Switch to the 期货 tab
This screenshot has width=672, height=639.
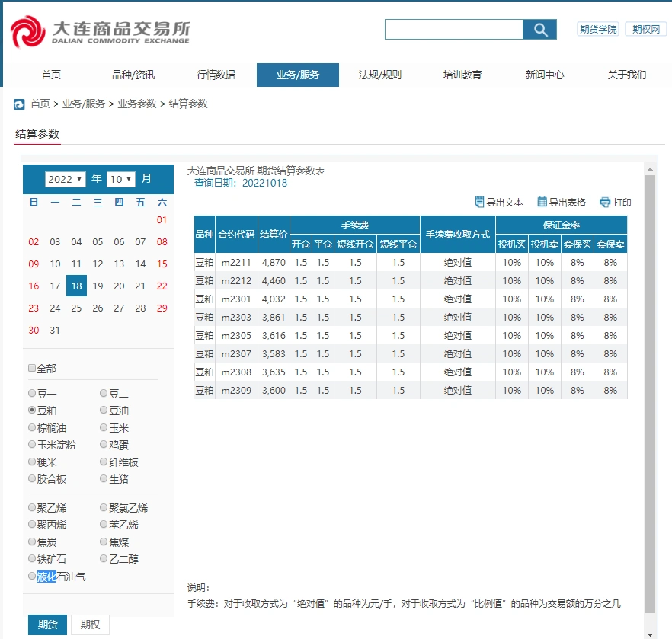click(46, 624)
